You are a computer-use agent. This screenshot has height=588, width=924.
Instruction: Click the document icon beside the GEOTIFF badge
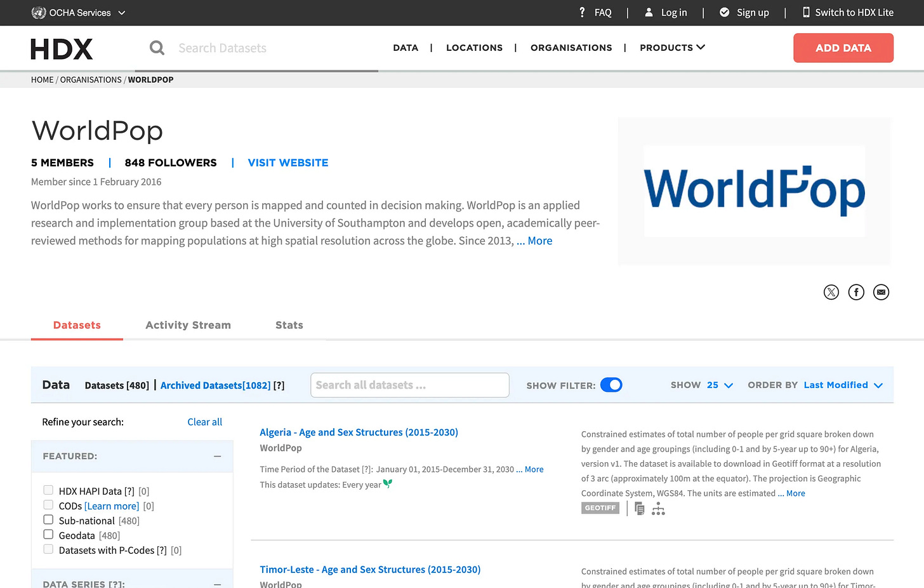[x=640, y=509]
